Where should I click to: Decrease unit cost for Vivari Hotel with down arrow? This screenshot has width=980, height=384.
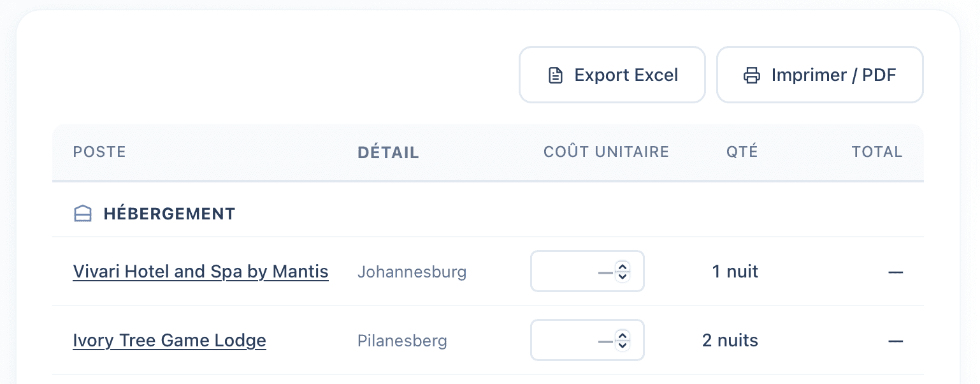tap(623, 276)
